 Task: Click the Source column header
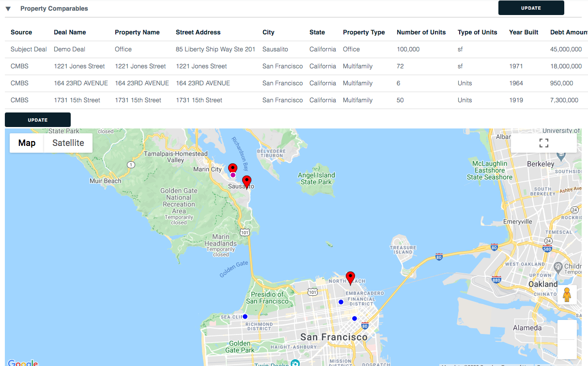coord(21,32)
